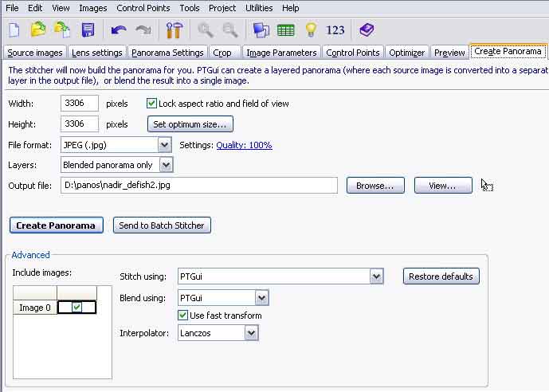Open the Panorama Editor icon
The image size is (549, 392).
click(261, 30)
